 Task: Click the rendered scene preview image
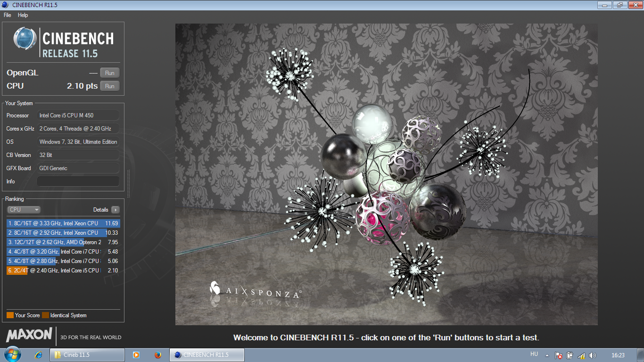(x=387, y=174)
